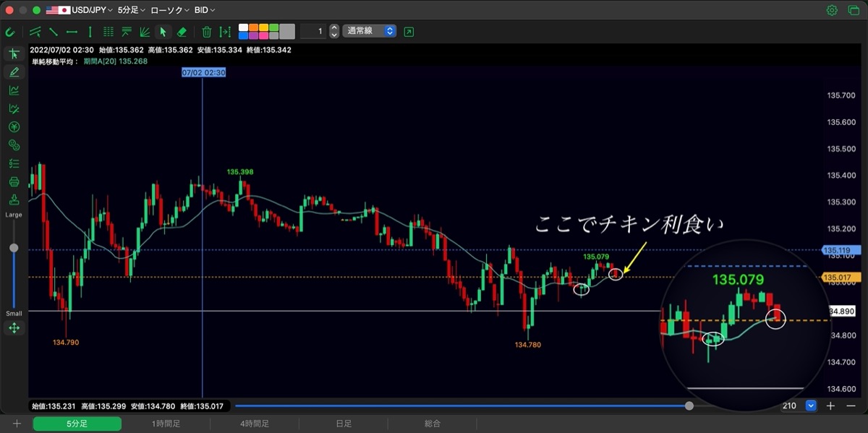The height and width of the screenshot is (433, 868).
Task: Open the 5分足 timeframe dropdown
Action: (132, 10)
